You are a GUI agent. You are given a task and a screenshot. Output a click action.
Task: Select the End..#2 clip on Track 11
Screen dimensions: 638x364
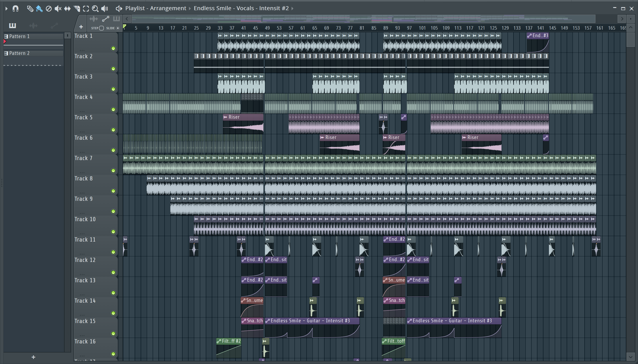[394, 246]
